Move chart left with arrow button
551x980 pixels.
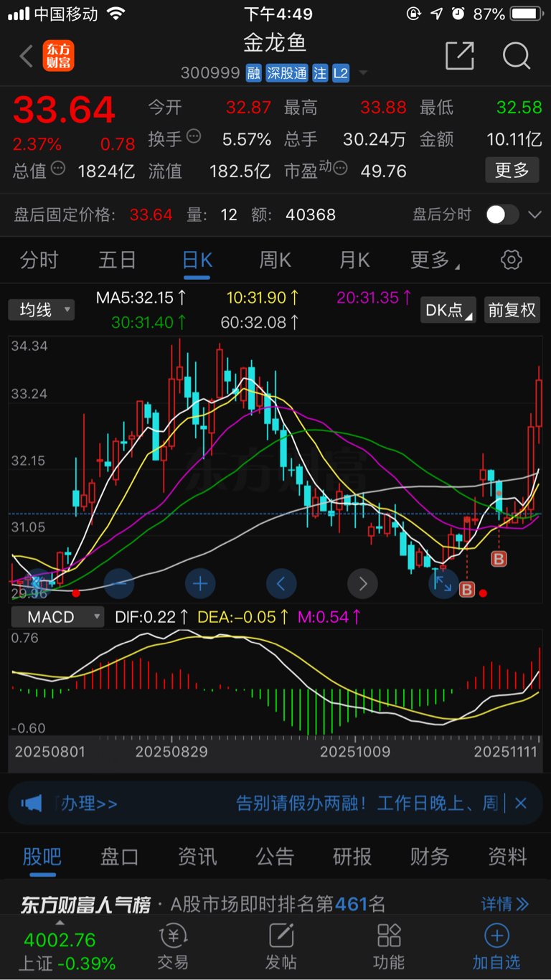(281, 583)
